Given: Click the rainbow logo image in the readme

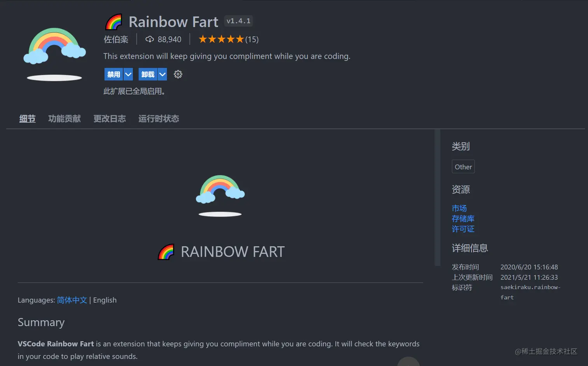Looking at the screenshot, I should (x=220, y=195).
